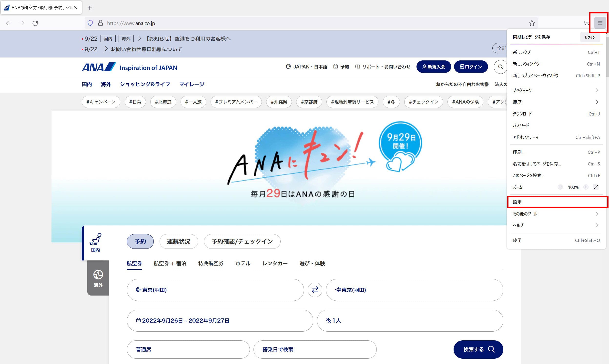This screenshot has height=364, width=609.
Task: Click the travel date range field
Action: [x=220, y=320]
